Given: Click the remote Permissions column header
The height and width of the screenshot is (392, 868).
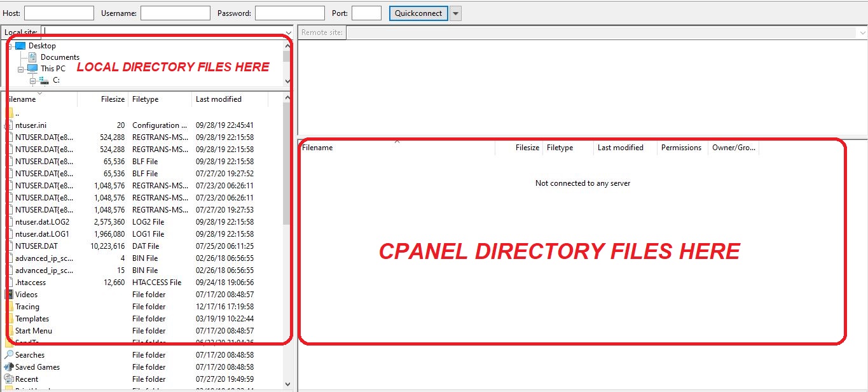Looking at the screenshot, I should coord(682,148).
